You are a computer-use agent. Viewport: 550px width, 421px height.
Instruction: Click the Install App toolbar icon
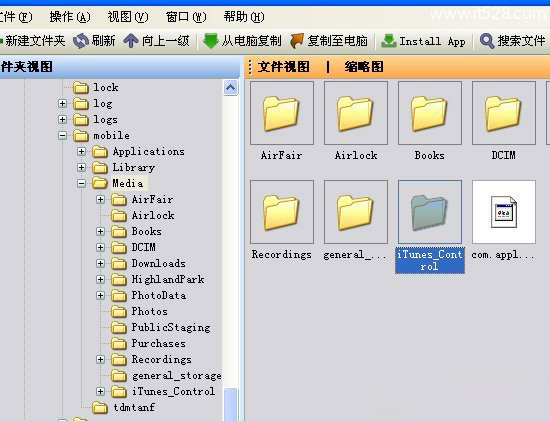[389, 41]
